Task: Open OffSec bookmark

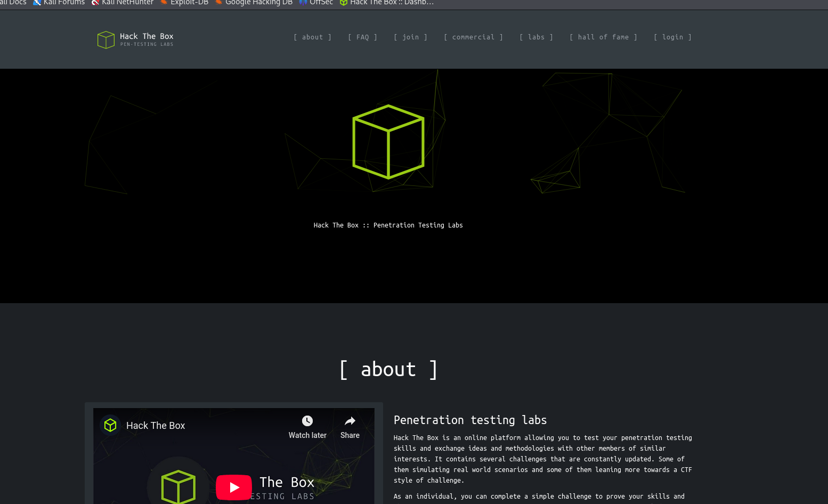Action: [x=316, y=3]
